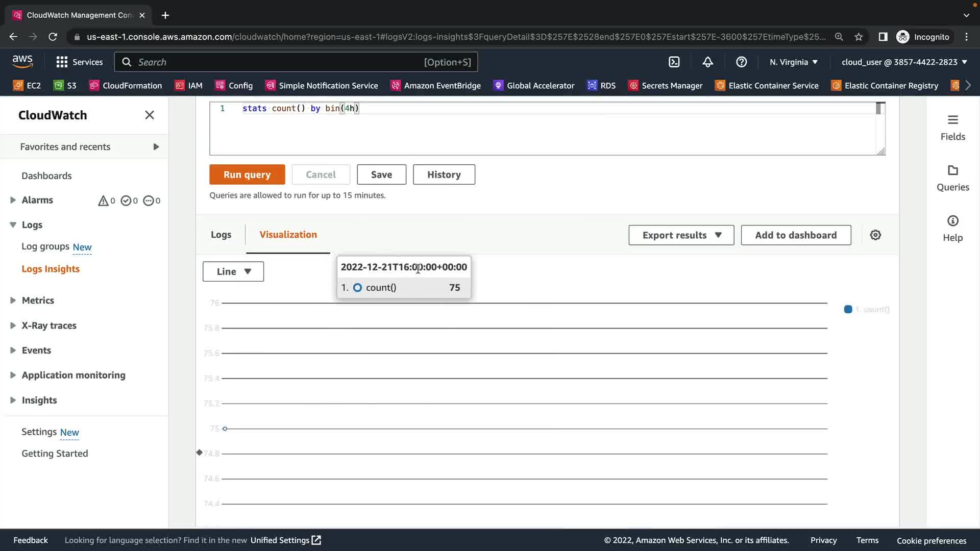Open the Export results dropdown
Image resolution: width=980 pixels, height=551 pixels.
pyautogui.click(x=681, y=235)
